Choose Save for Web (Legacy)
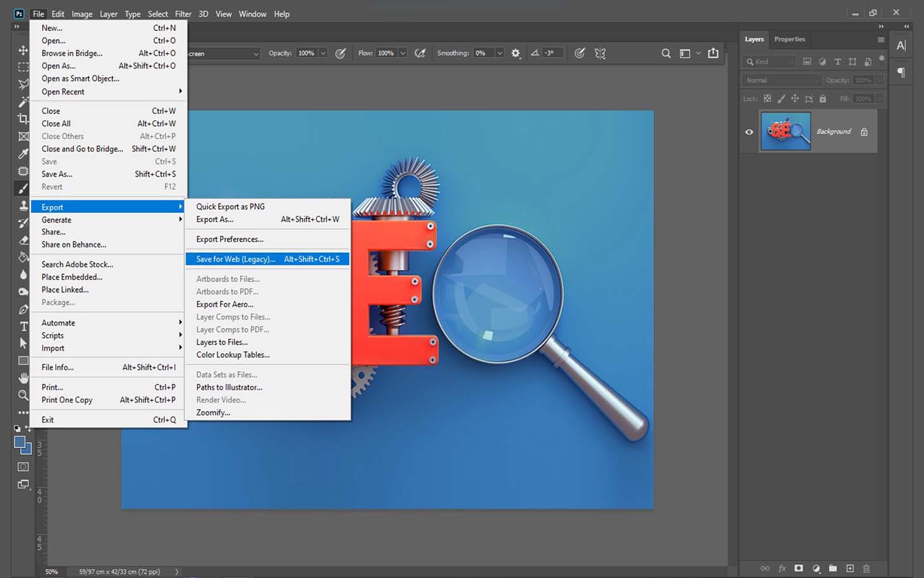 (x=268, y=259)
